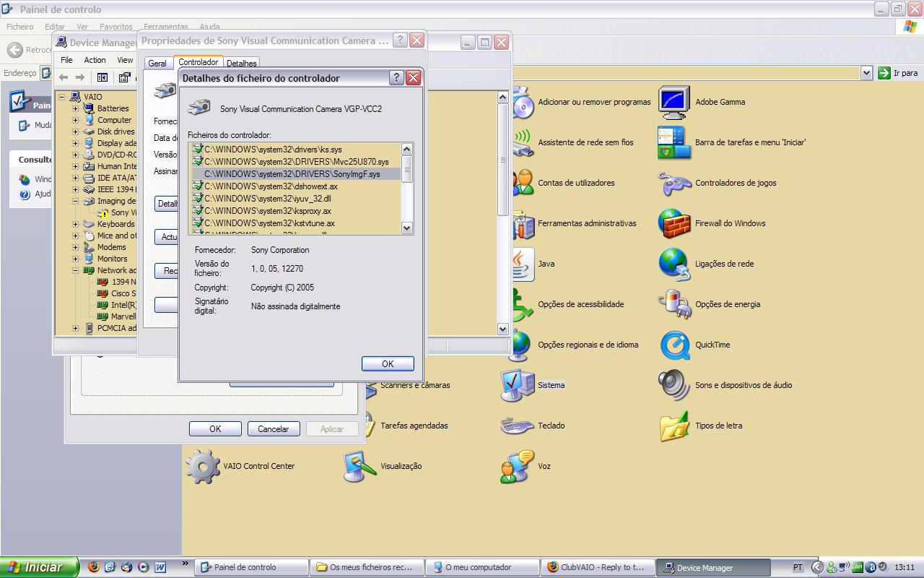Select drivers\ks.sys file in list
The image size is (924, 578).
coord(296,150)
